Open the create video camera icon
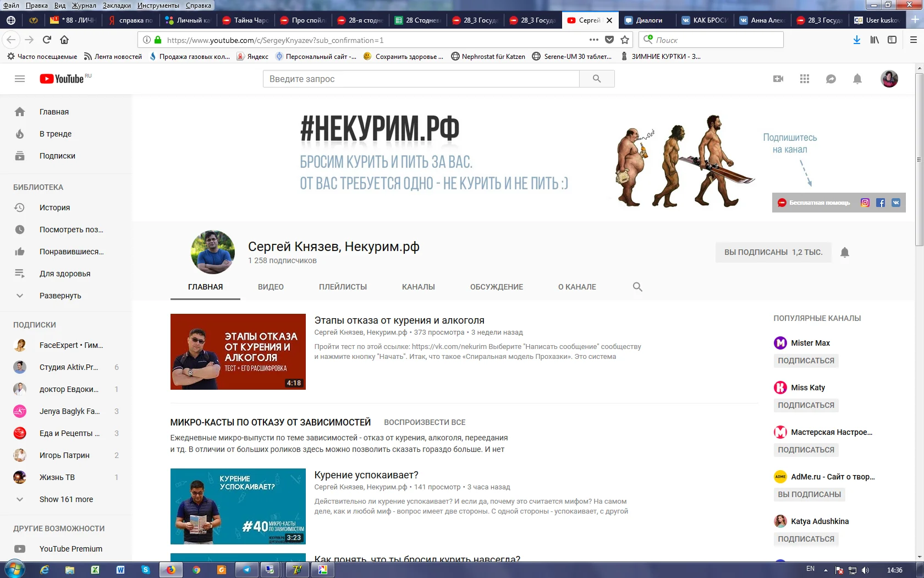 [778, 79]
